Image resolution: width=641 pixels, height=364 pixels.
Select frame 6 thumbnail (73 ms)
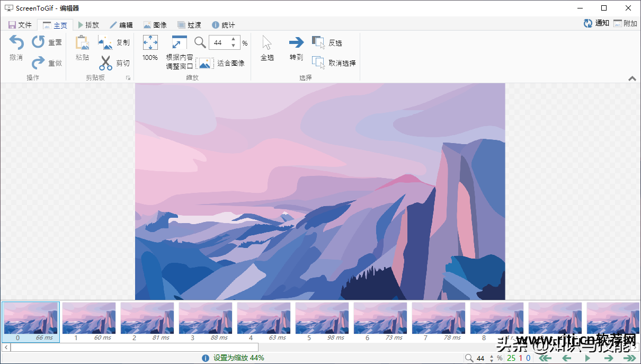[x=380, y=322]
